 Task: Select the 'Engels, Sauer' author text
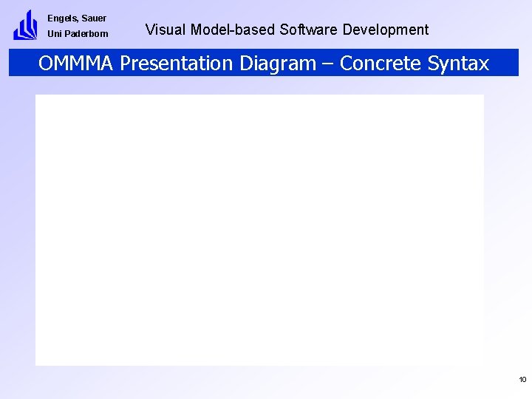coord(77,18)
